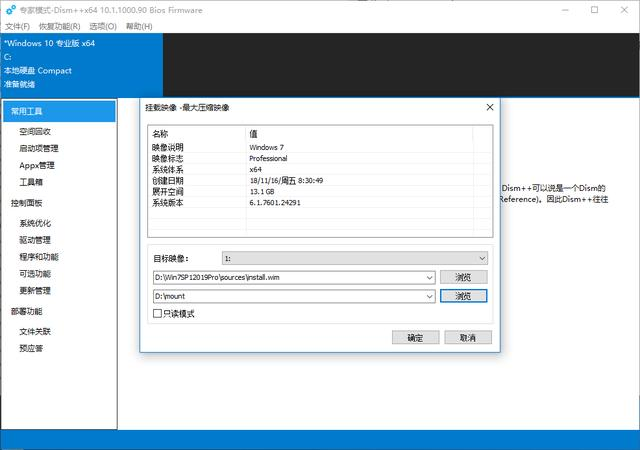Click the Professional value cell
Screen dimensions: 640x450
(x=268, y=158)
